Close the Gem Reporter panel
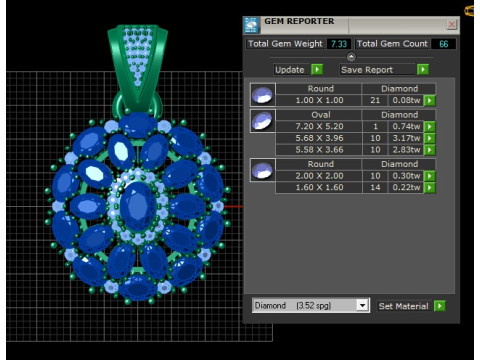Screen dimensions: 480x360 coord(452,24)
